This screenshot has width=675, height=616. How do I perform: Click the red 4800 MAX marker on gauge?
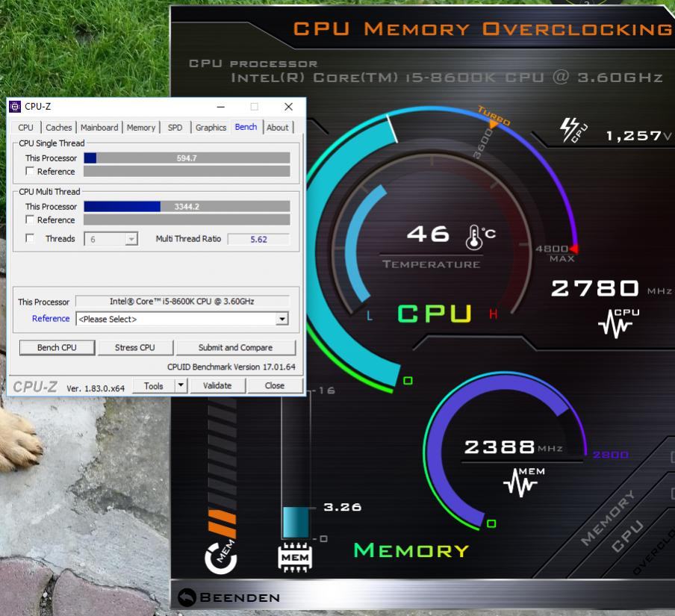[x=573, y=249]
